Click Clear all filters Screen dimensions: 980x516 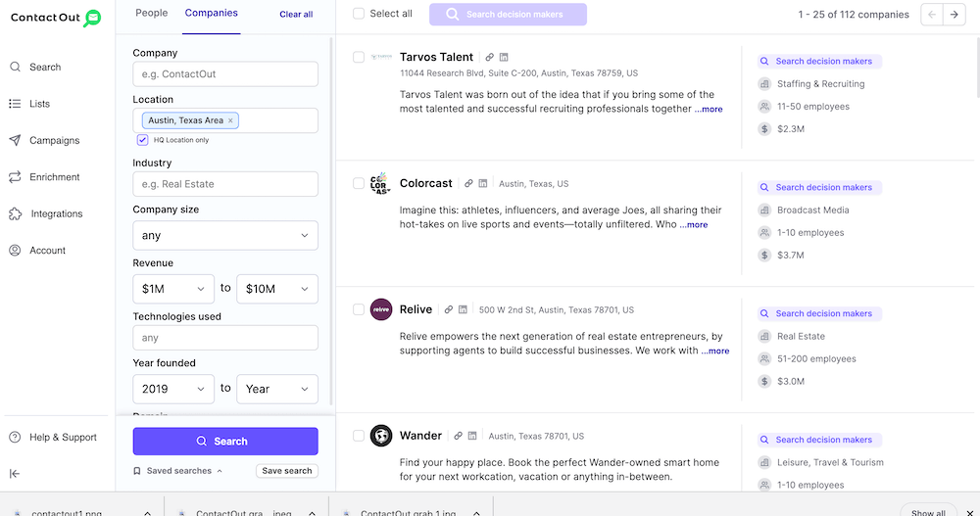(296, 14)
